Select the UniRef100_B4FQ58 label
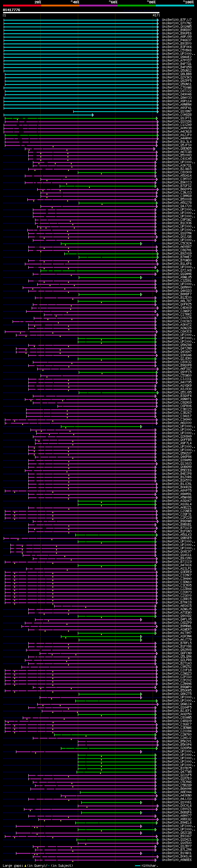This screenshot has width=197, height=868. (x=176, y=67)
